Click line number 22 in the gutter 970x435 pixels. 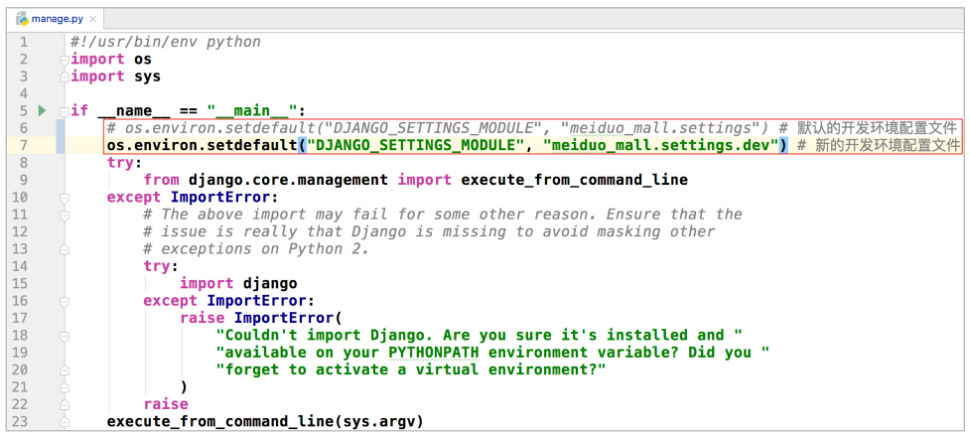(20, 404)
